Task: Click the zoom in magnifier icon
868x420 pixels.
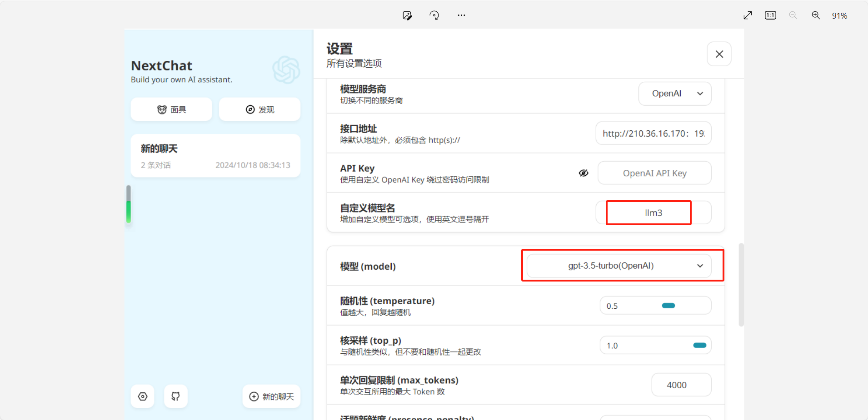Action: (x=816, y=15)
